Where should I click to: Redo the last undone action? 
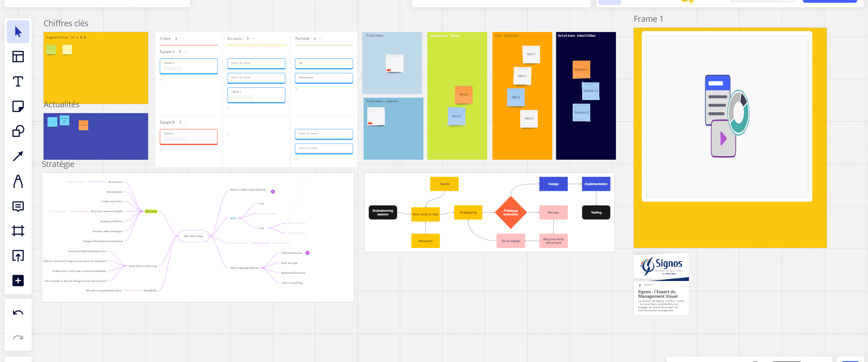pos(18,338)
